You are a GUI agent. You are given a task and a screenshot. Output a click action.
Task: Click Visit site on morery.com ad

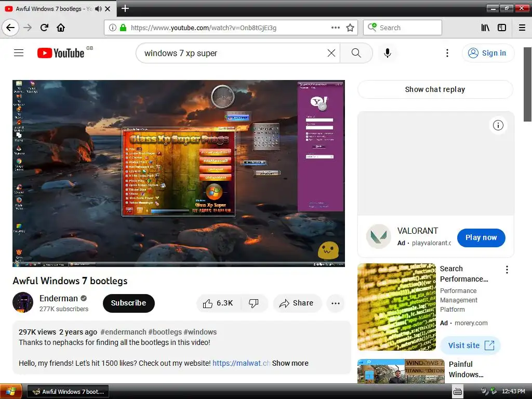470,345
